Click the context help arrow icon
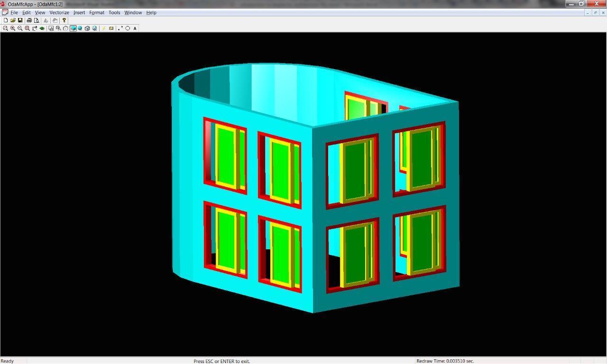607x364 pixels. pos(64,20)
